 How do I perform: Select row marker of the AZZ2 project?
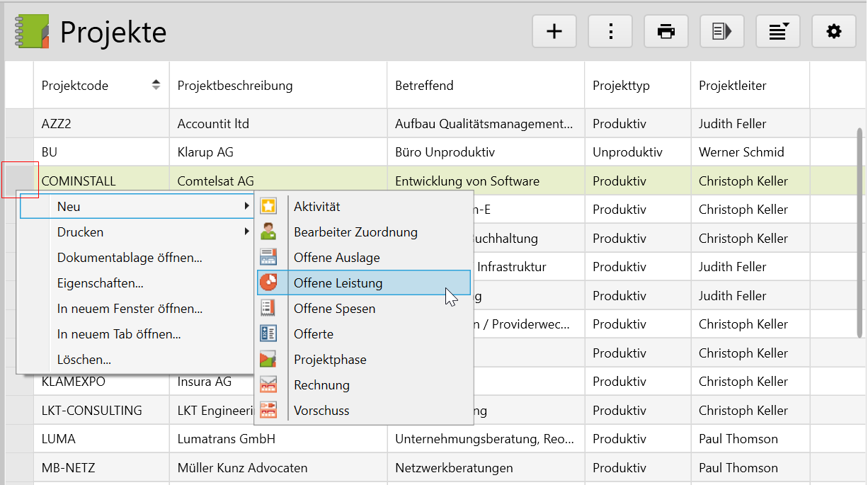pos(19,124)
